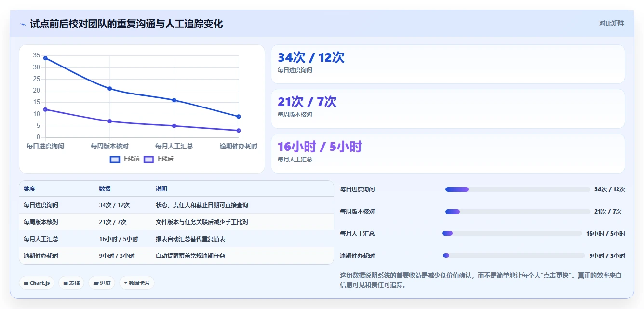Click the 16小时 / 5小时 data card
The image size is (644, 309).
click(x=448, y=153)
